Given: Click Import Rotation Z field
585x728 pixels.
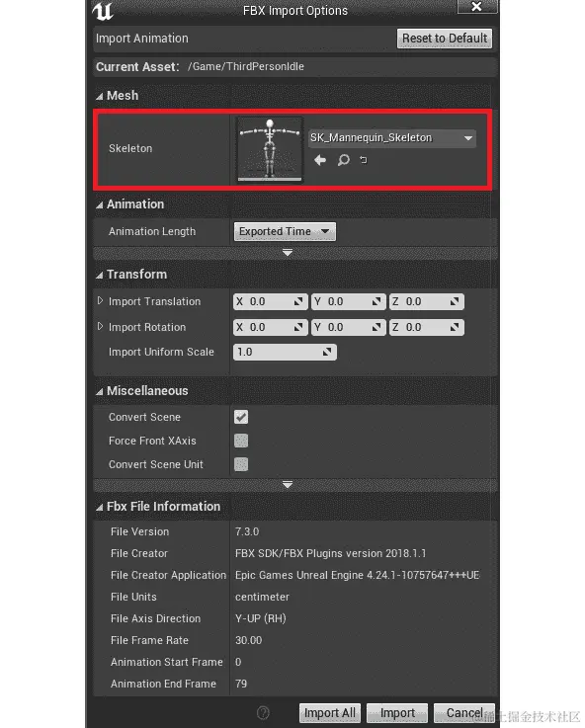Looking at the screenshot, I should point(426,327).
